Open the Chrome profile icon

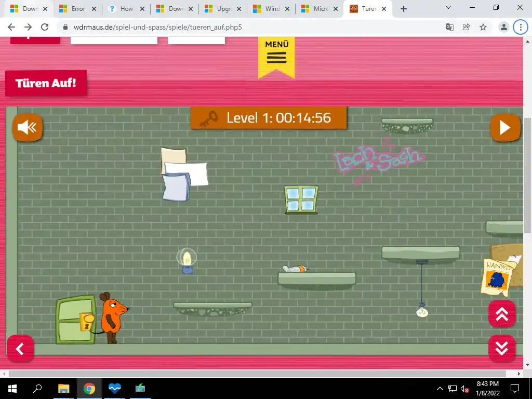pos(504,27)
